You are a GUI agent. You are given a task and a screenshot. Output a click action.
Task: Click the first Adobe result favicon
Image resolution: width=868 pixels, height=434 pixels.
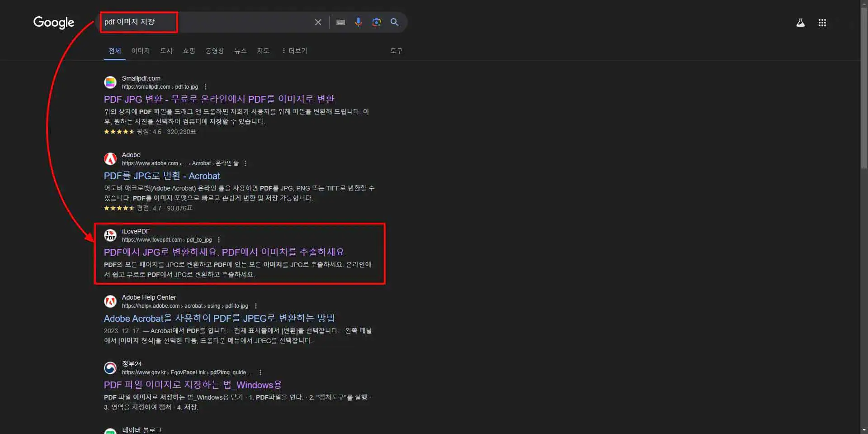coord(110,159)
